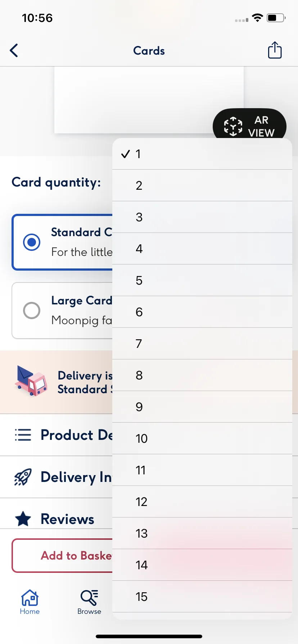Tap Add to Basket button
Image resolution: width=298 pixels, height=644 pixels.
pyautogui.click(x=62, y=556)
